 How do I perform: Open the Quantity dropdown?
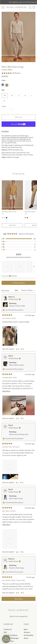click(x=7, y=109)
